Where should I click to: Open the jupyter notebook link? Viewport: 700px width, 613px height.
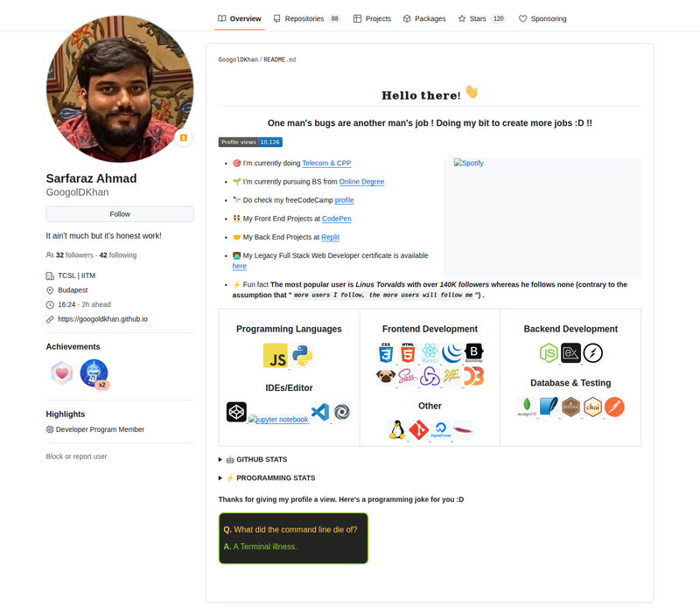[x=278, y=420]
